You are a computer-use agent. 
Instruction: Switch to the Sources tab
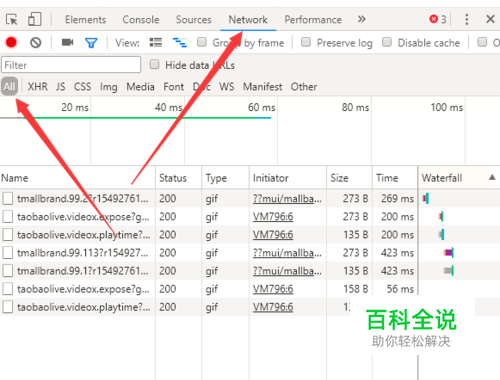tap(193, 20)
